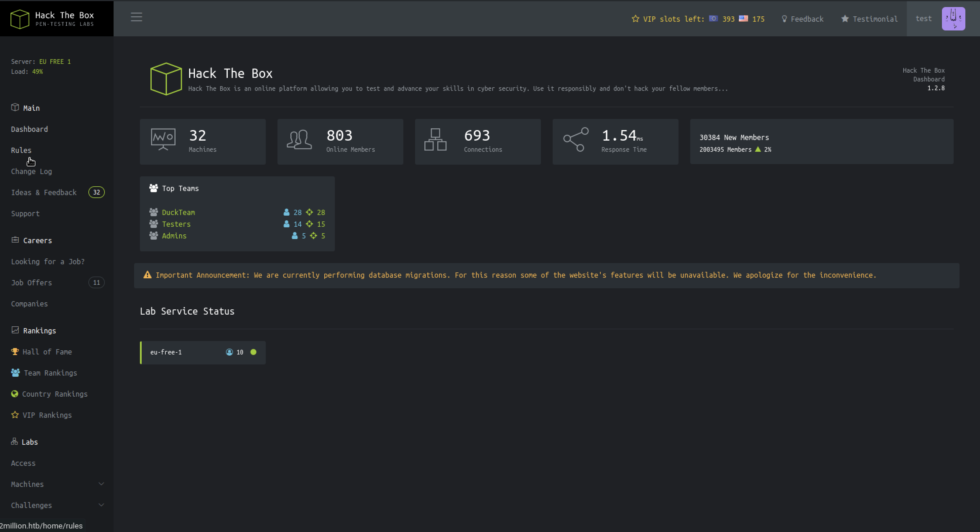Click the user icon on the eu-free-1 card
980x532 pixels.
pyautogui.click(x=229, y=352)
